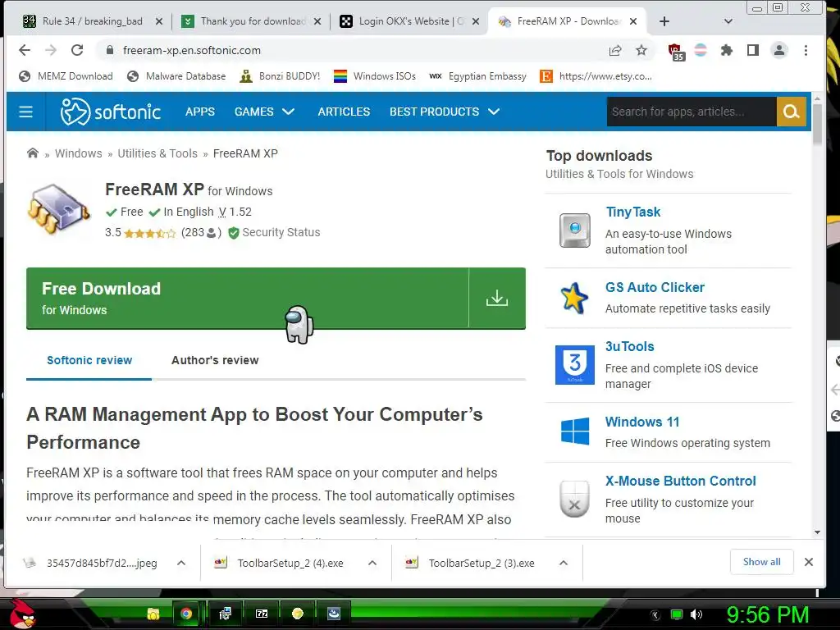Open the folder icon in the taskbar
The width and height of the screenshot is (840, 630).
click(153, 614)
